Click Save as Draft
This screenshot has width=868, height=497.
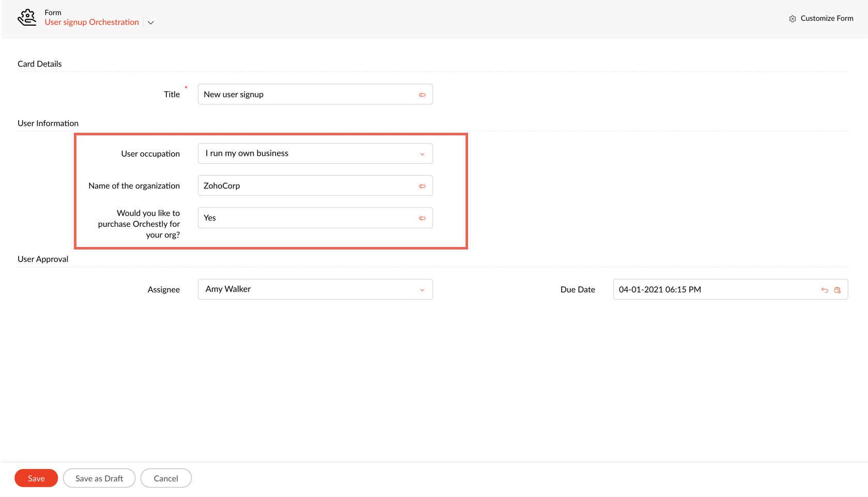(x=99, y=478)
